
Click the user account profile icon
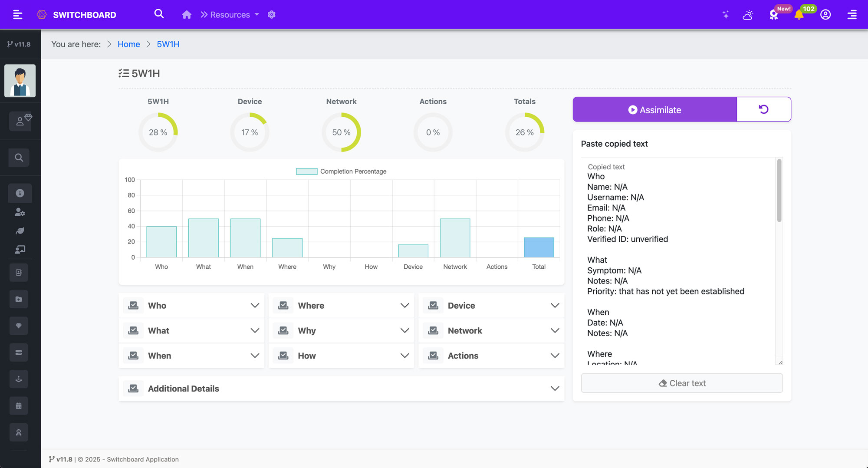tap(825, 15)
